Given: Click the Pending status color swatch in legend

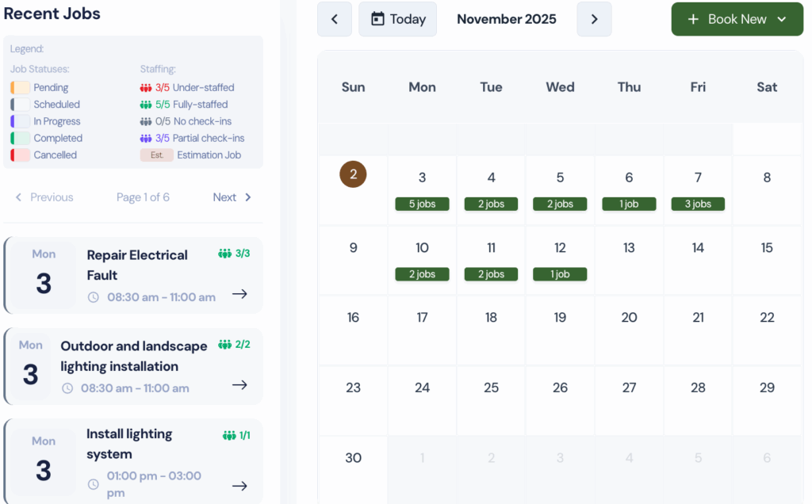Looking at the screenshot, I should [21, 88].
